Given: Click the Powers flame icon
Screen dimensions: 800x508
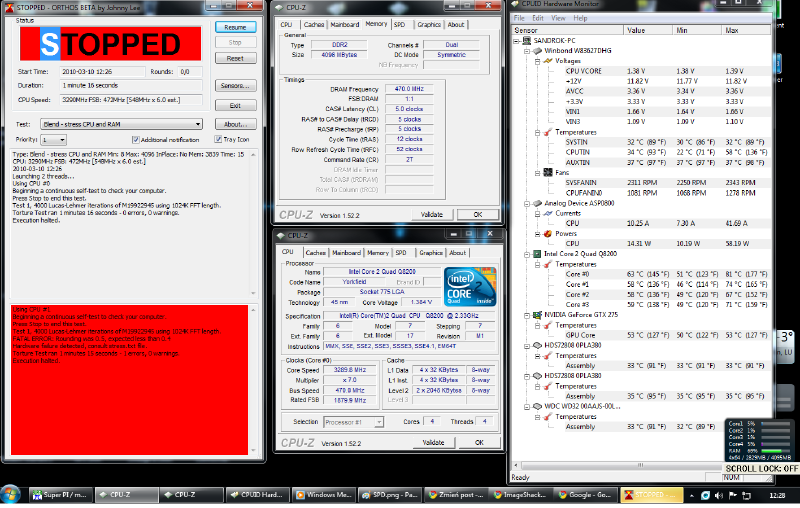Looking at the screenshot, I should (548, 234).
